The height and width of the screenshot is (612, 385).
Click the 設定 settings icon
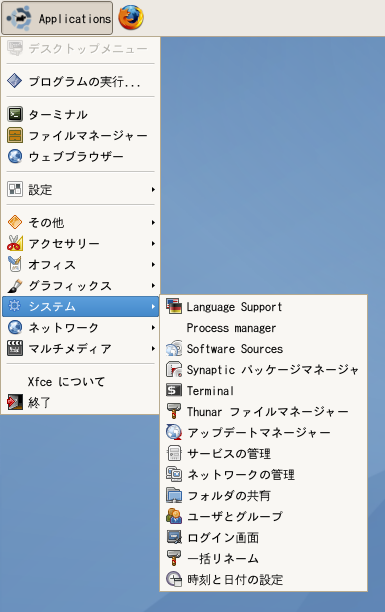pyautogui.click(x=15, y=189)
